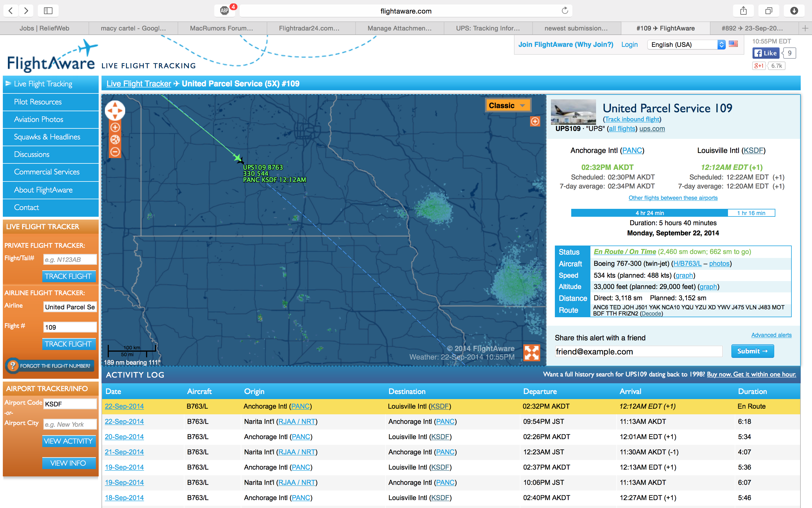The height and width of the screenshot is (508, 812).
Task: Submit the friend alert email
Action: [752, 351]
